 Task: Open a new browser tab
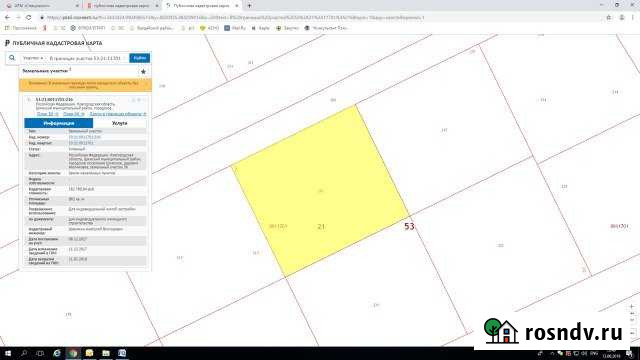coord(249,6)
